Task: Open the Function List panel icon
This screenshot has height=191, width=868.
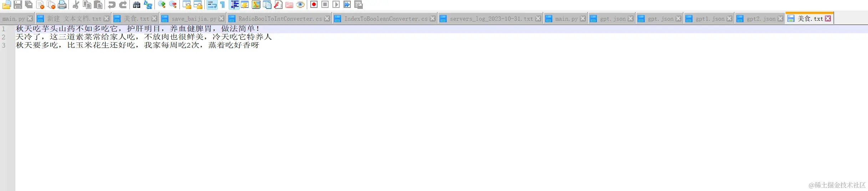Action: tap(278, 5)
